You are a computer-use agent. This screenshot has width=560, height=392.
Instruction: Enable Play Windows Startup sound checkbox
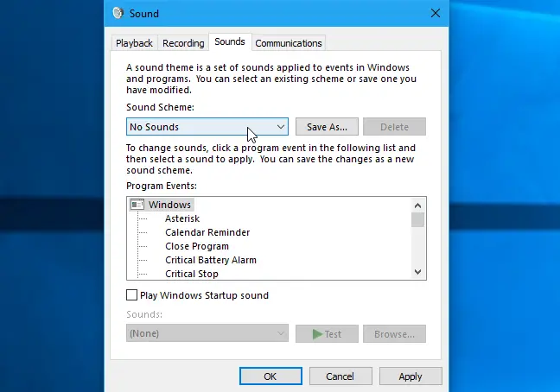click(x=131, y=295)
